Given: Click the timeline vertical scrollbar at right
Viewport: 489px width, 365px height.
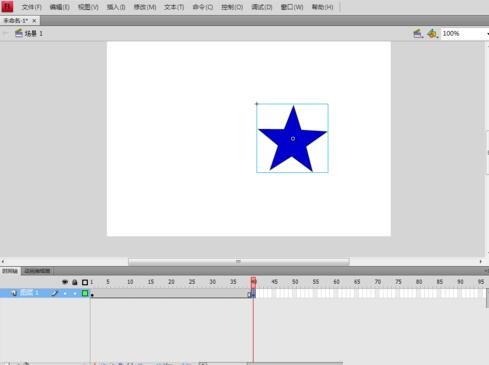Looking at the screenshot, I should tap(487, 298).
